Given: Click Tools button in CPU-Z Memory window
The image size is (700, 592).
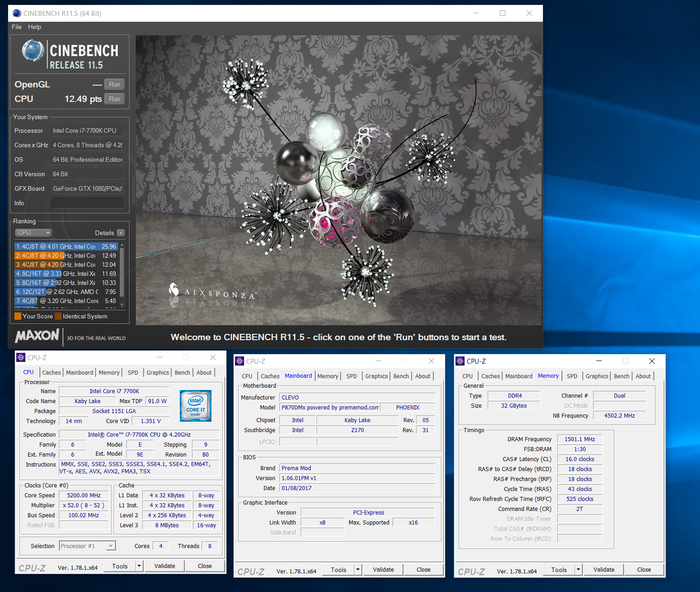Looking at the screenshot, I should [559, 569].
